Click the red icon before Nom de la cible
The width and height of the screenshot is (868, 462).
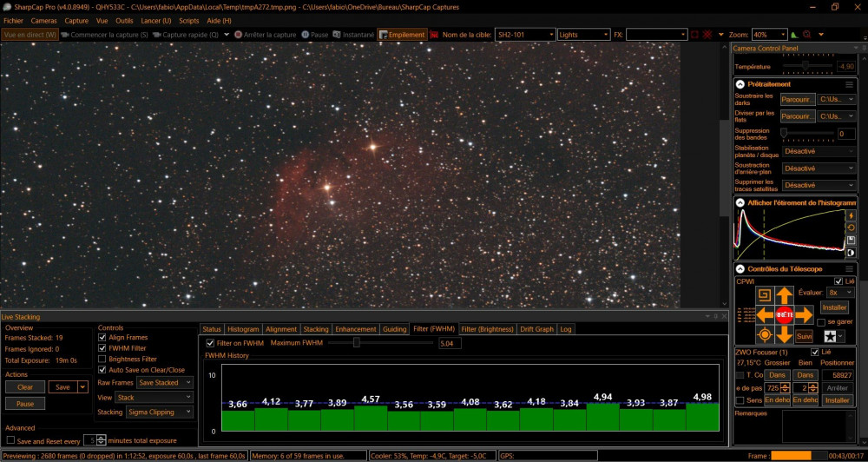[434, 35]
